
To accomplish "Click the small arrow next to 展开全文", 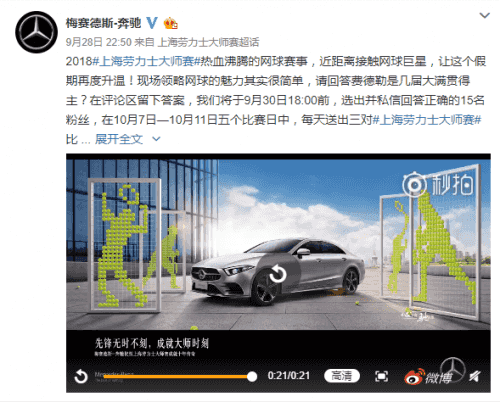I will [x=156, y=139].
